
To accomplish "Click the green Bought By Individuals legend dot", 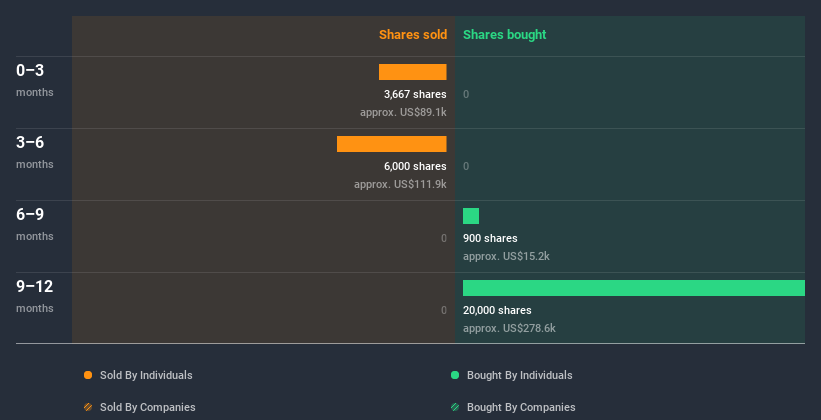I will pos(455,375).
